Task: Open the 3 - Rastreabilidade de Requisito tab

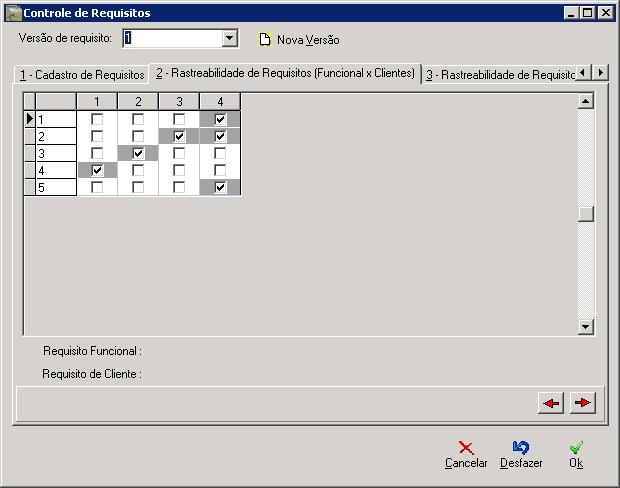Action: tap(499, 75)
